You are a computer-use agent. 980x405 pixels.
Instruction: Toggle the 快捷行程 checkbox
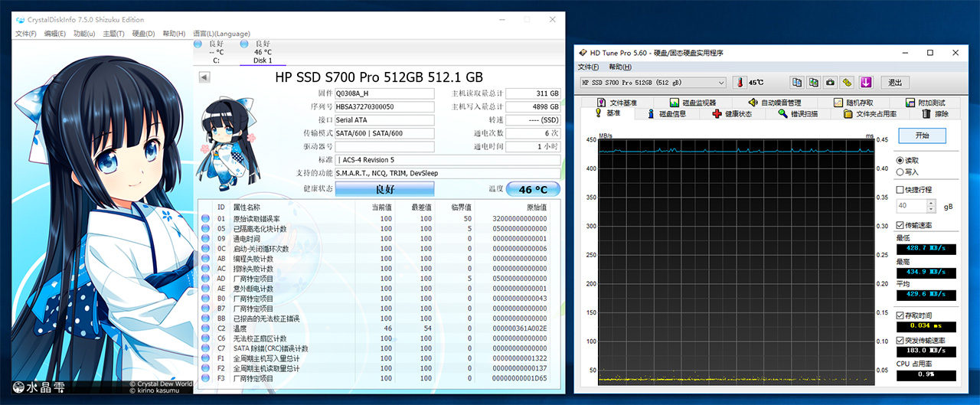900,189
